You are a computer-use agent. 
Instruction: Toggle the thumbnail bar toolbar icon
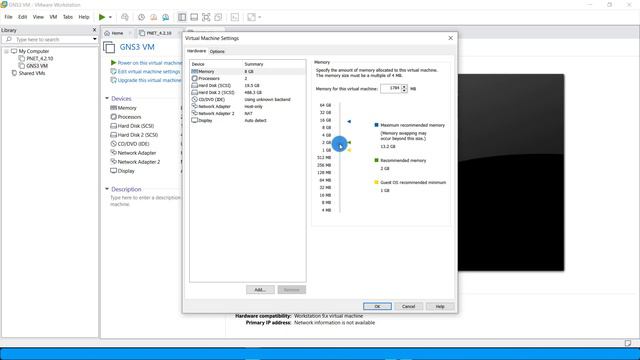tap(194, 17)
